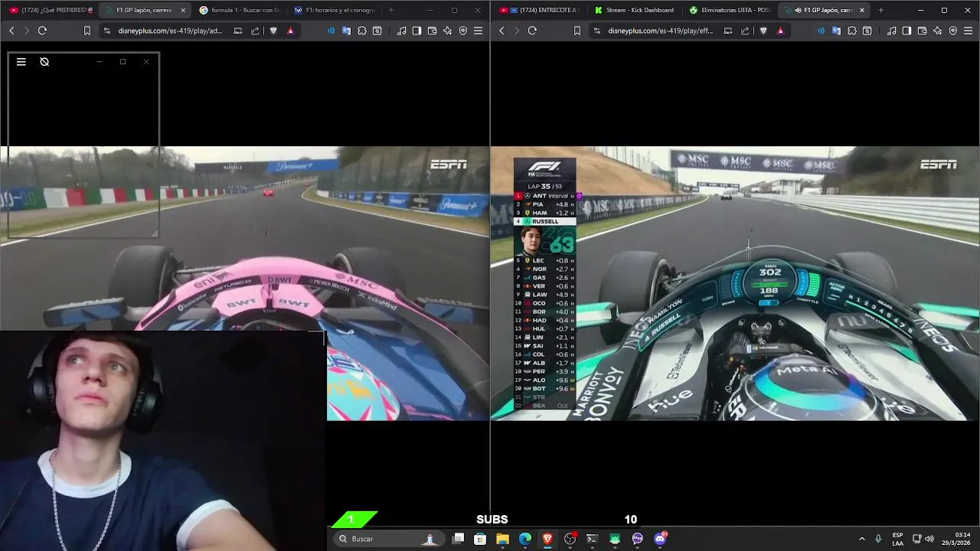Show hidden system tray icons
This screenshot has width=980, height=551.
point(862,539)
